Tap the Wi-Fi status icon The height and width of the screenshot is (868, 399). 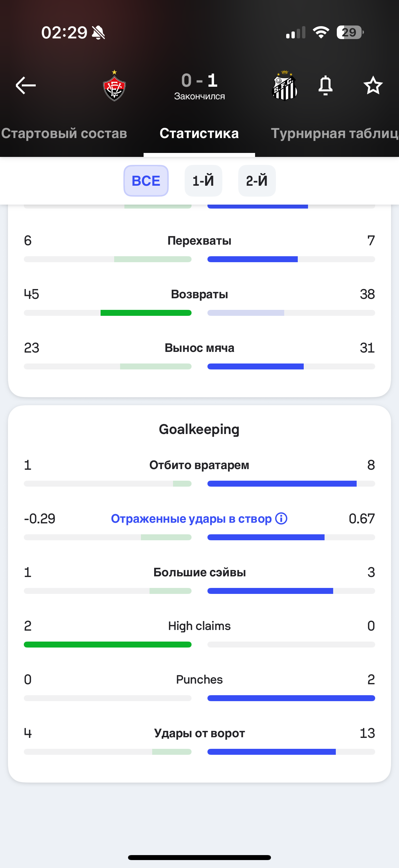click(x=321, y=32)
